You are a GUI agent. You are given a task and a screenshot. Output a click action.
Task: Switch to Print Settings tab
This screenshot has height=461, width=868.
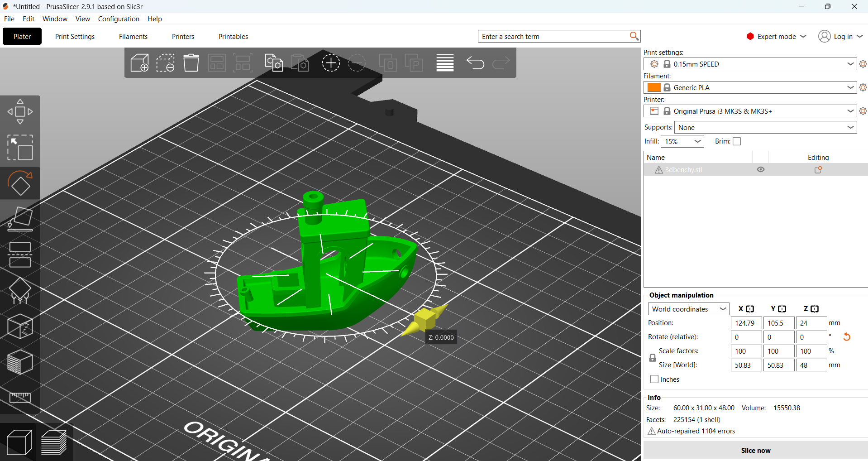tap(75, 37)
